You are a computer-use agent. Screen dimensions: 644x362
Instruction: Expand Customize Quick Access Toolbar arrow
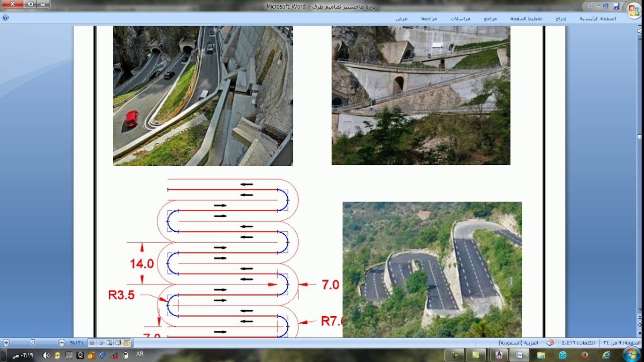click(577, 6)
